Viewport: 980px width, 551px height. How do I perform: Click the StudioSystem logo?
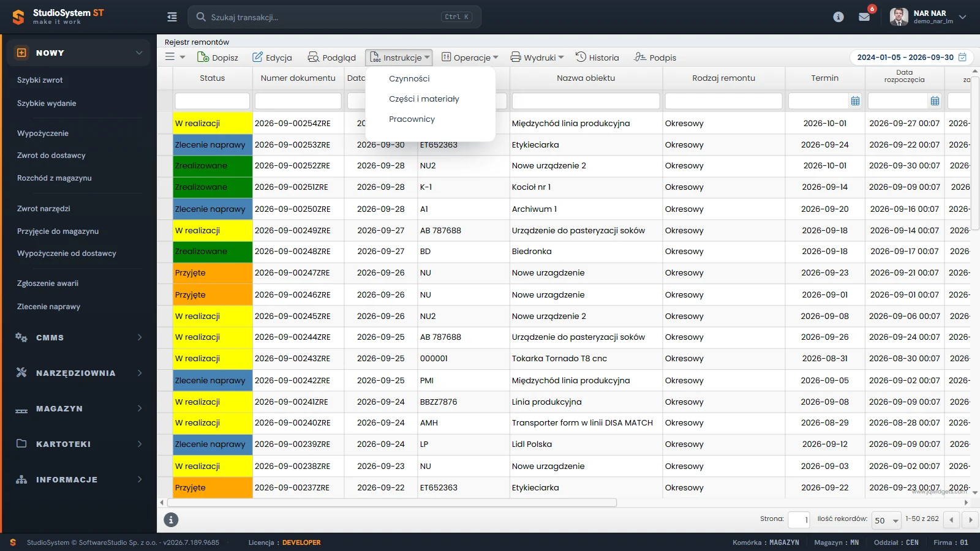point(58,17)
